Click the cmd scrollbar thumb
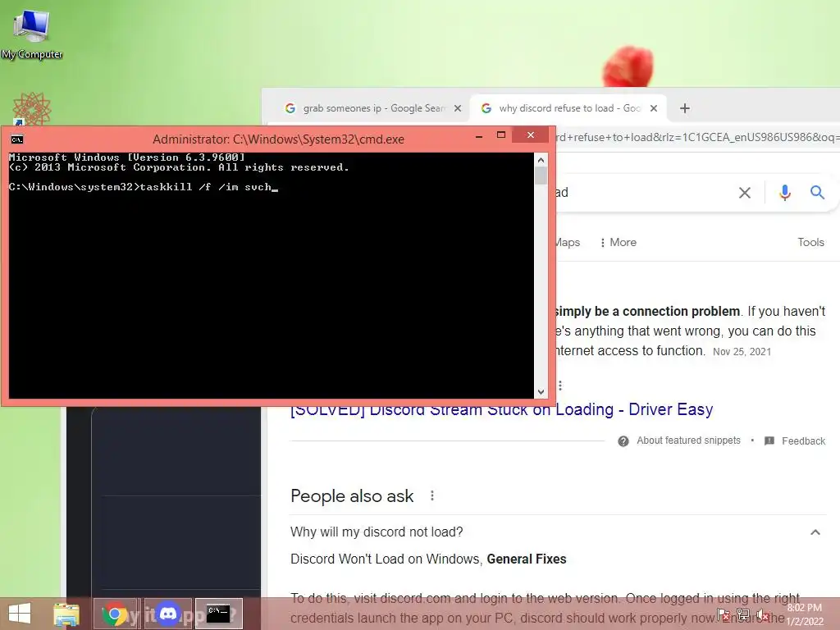 tap(541, 176)
